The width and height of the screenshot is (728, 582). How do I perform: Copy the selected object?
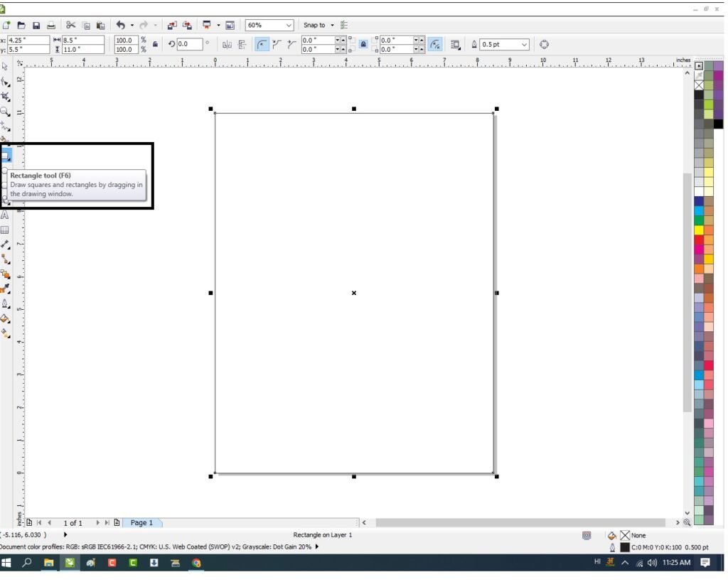coord(86,26)
